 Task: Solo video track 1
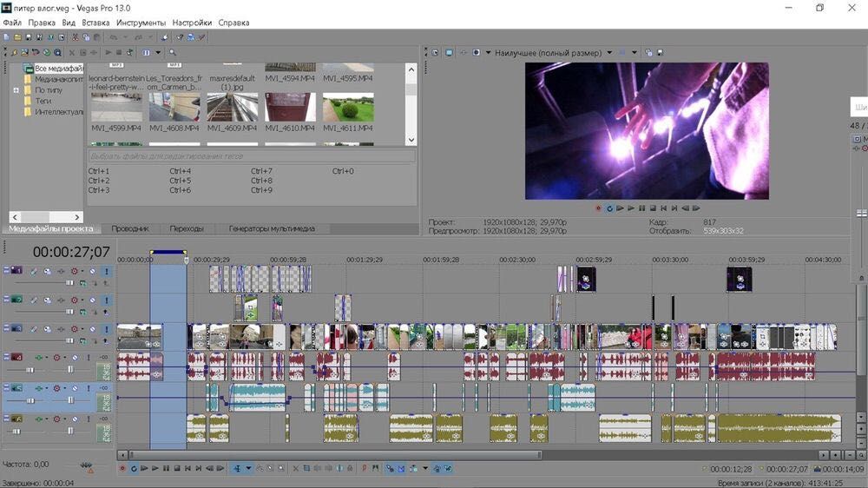pyautogui.click(x=106, y=272)
